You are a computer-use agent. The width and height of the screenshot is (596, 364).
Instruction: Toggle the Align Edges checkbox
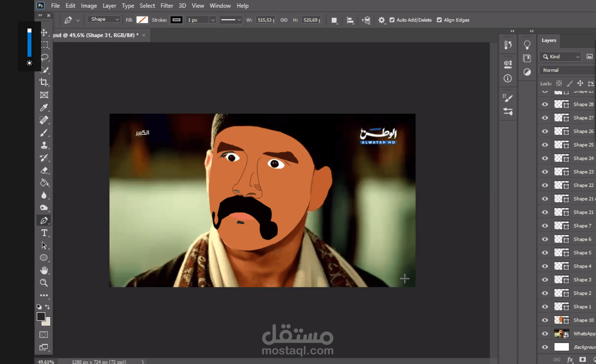[439, 20]
